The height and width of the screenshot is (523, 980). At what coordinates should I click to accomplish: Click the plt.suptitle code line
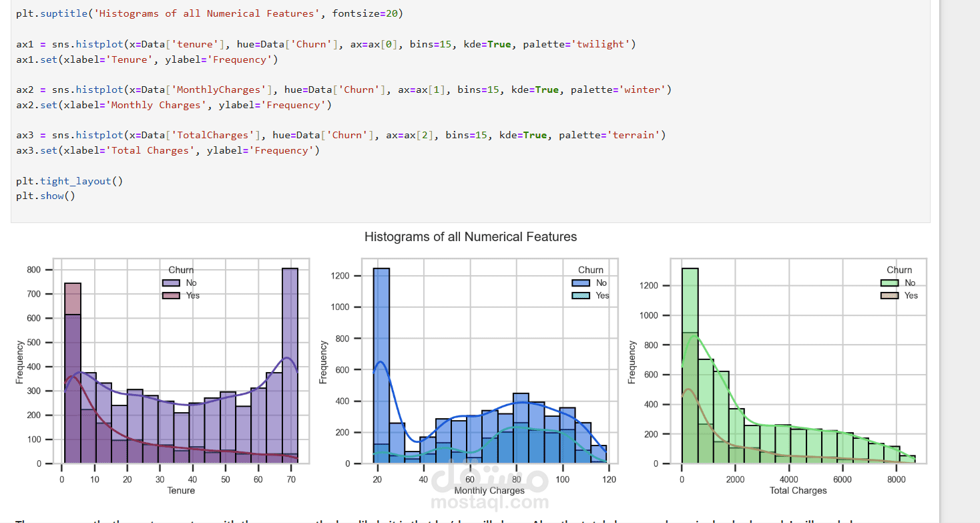[x=210, y=13]
